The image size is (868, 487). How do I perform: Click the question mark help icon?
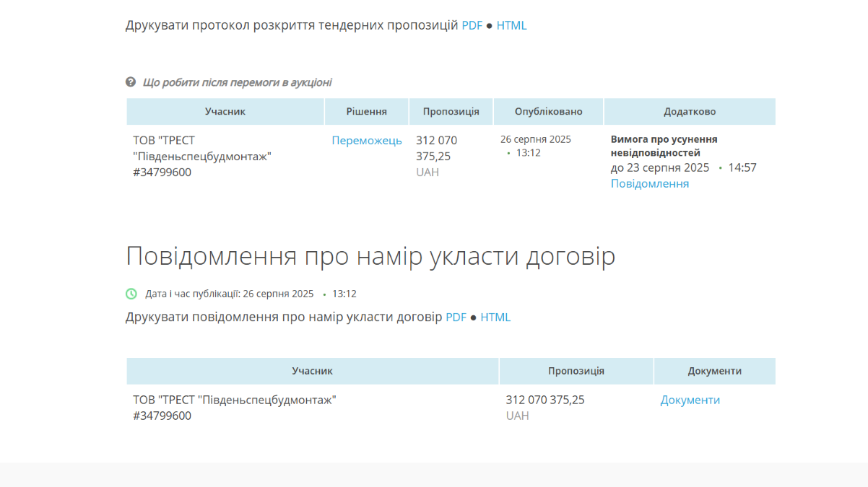coord(131,82)
